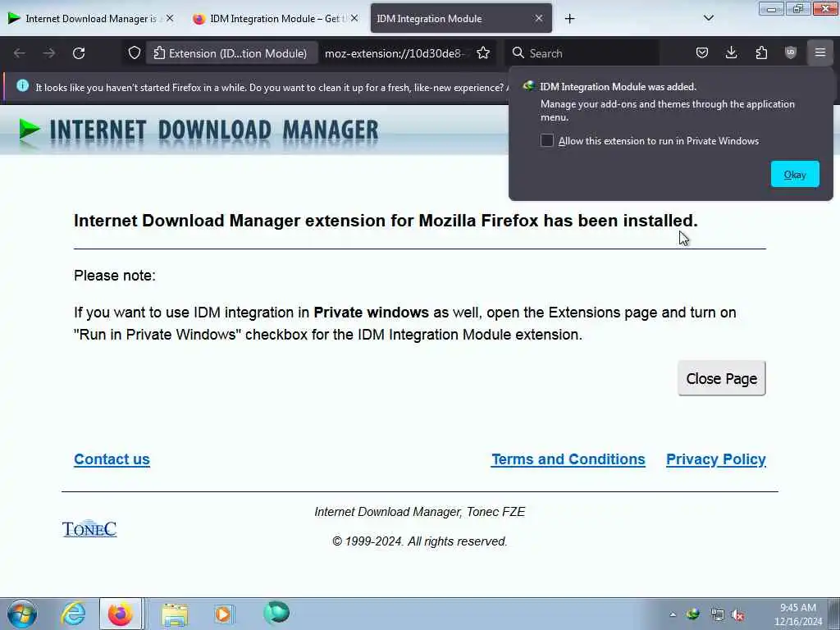Click the Search input box
This screenshot has height=630, width=840.
coord(582,53)
